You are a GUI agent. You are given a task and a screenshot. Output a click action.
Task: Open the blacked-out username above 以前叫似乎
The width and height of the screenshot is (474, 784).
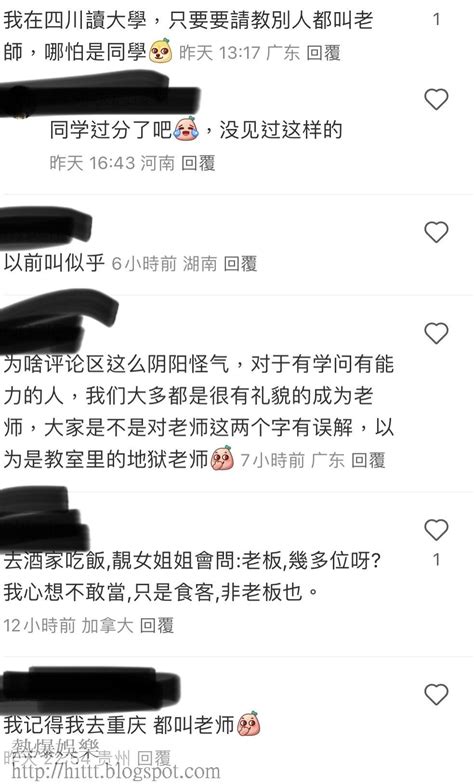point(46,228)
